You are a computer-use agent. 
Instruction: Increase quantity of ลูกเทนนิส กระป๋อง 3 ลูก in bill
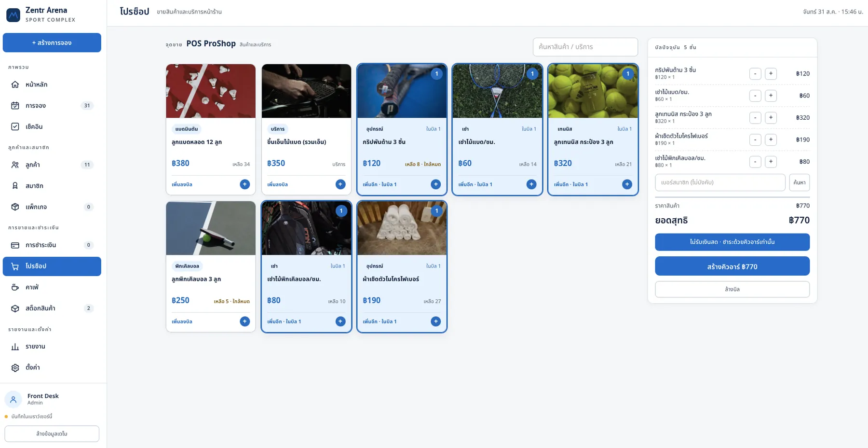click(x=771, y=118)
